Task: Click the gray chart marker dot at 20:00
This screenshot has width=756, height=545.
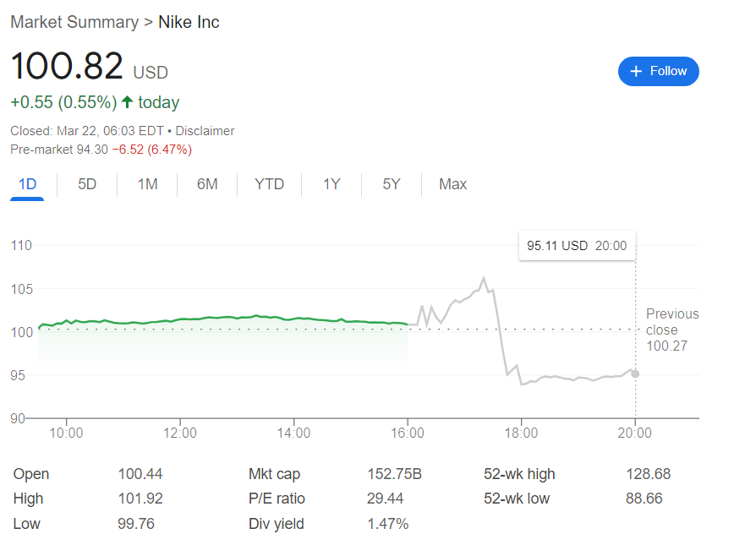Action: (x=635, y=374)
